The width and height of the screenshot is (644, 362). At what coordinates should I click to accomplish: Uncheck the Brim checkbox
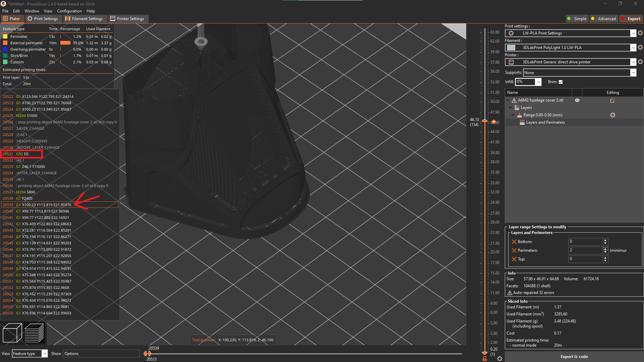pos(561,82)
